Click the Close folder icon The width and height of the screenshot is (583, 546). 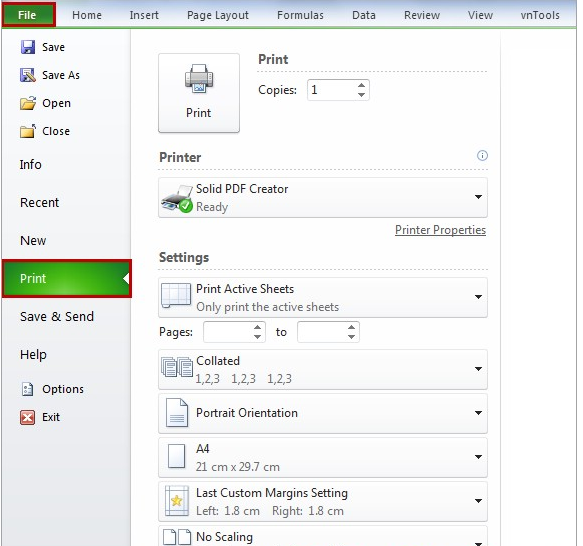click(x=28, y=131)
